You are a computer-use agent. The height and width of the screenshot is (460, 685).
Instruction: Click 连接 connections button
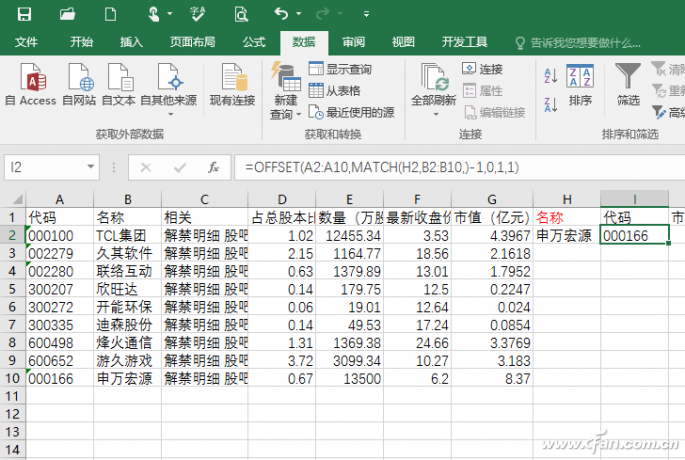[482, 69]
